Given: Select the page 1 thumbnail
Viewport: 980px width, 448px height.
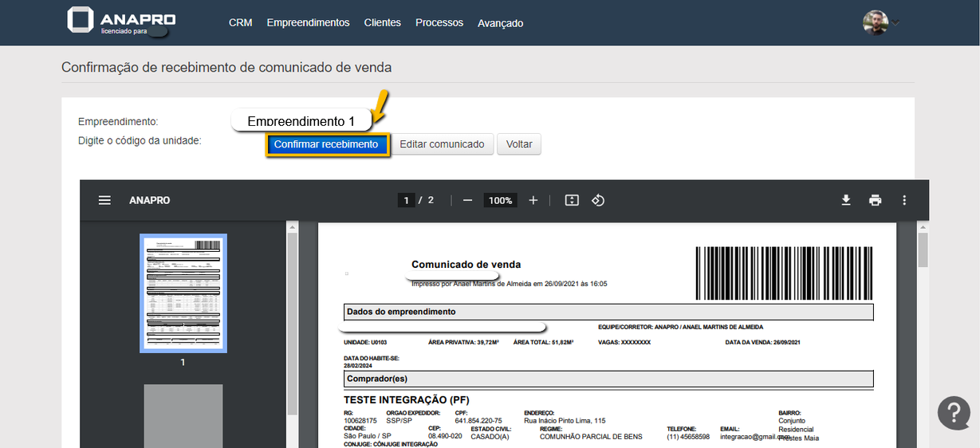Looking at the screenshot, I should tap(183, 293).
